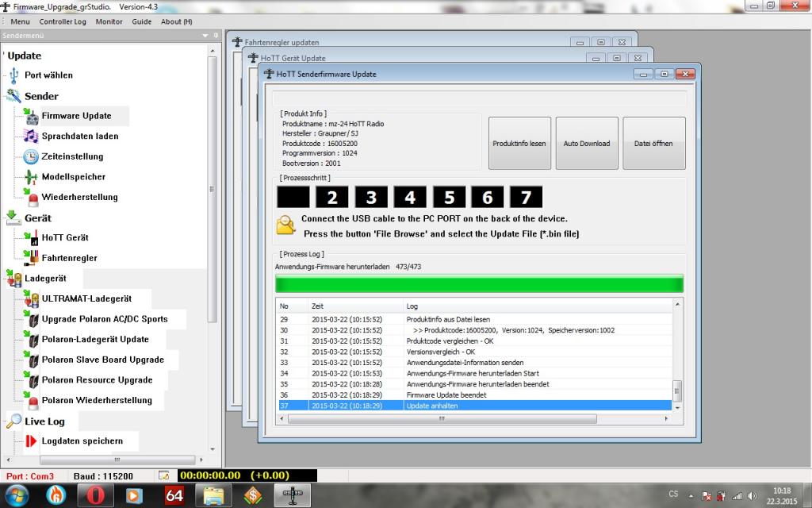Click the airplane icon for Modellspeicher
Image resolution: width=812 pixels, height=508 pixels.
(x=31, y=177)
